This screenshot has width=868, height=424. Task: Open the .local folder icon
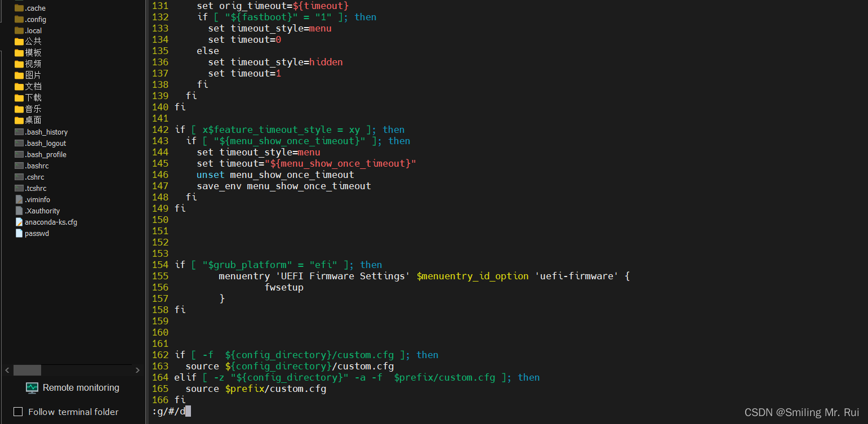coord(19,30)
